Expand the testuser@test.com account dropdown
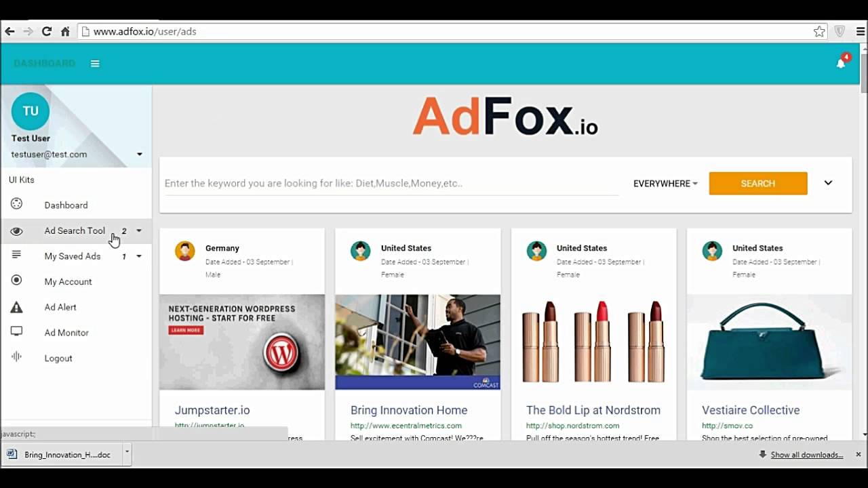Image resolution: width=868 pixels, height=488 pixels. pyautogui.click(x=140, y=155)
